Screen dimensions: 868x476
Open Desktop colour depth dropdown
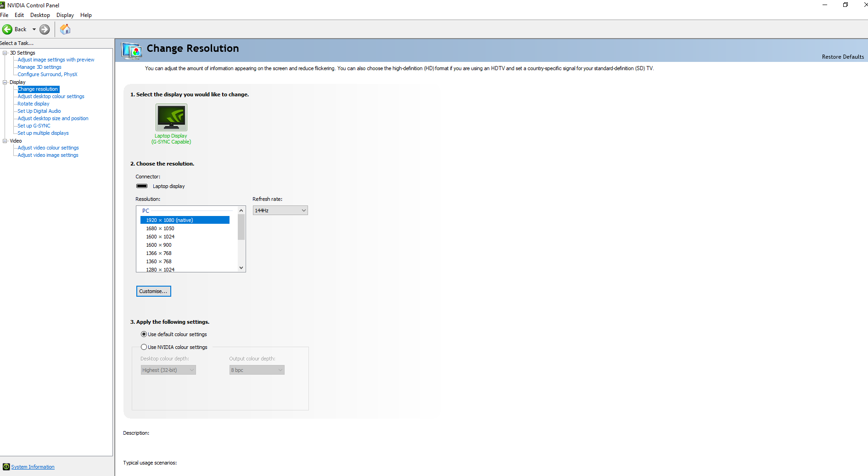coord(168,370)
